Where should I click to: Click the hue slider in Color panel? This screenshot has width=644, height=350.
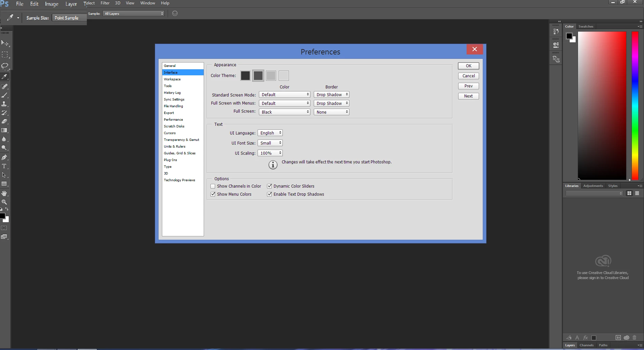coord(635,106)
